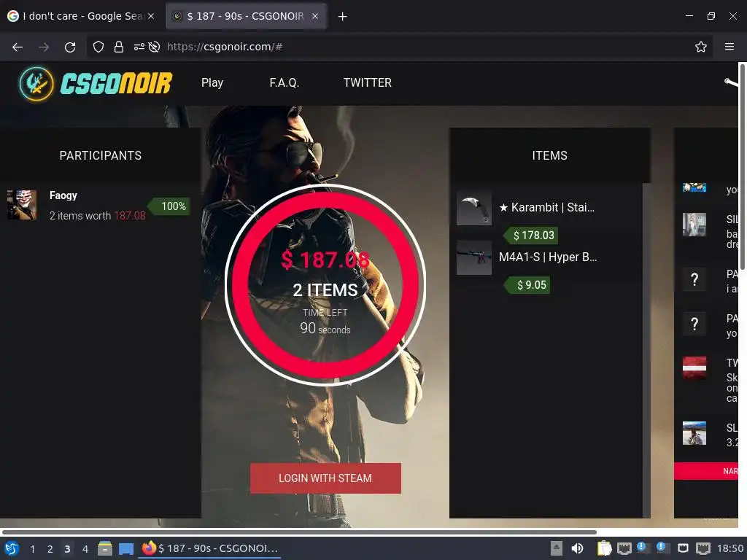Click the Karambit item thumbnail

coord(474,208)
